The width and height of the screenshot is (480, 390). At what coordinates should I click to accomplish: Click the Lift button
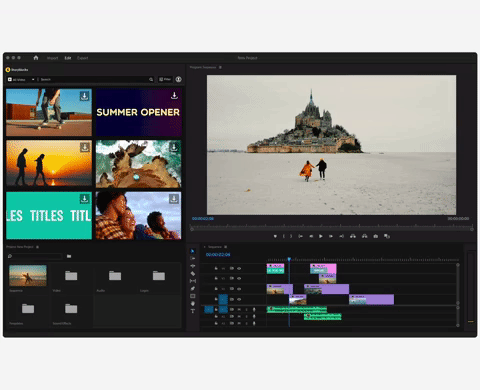tap(353, 236)
